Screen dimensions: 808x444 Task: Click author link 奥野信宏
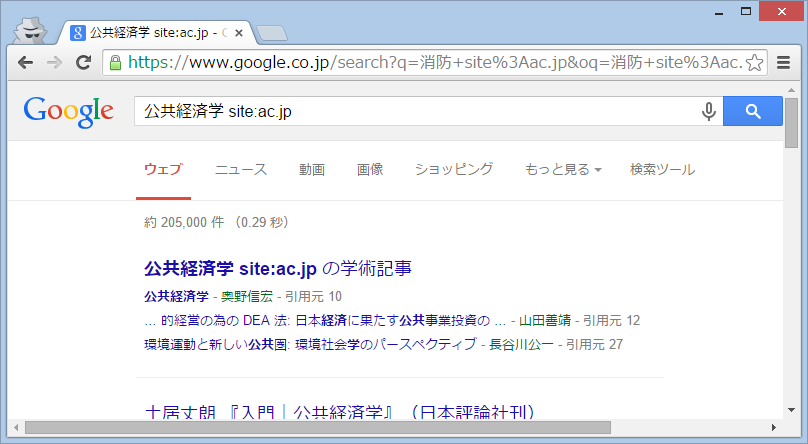click(x=247, y=296)
